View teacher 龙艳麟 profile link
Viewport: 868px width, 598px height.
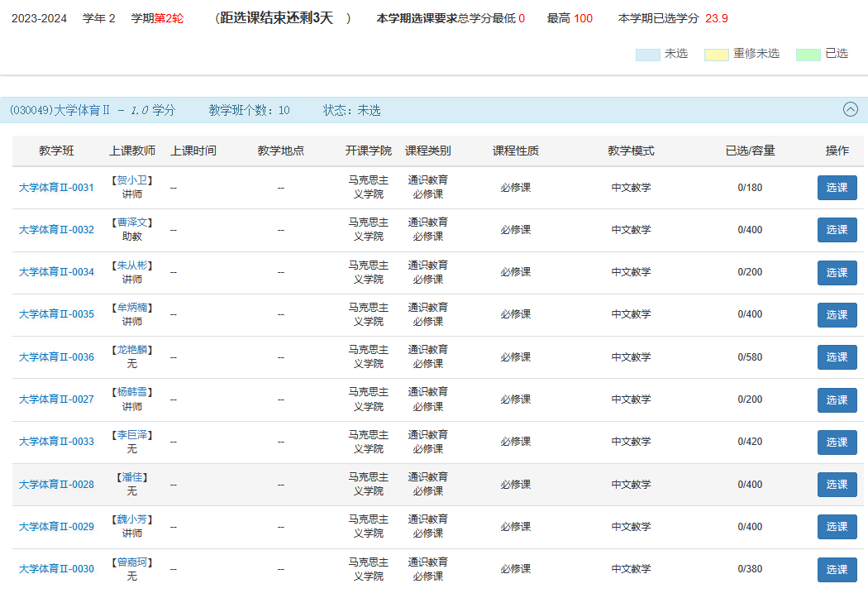[132, 349]
